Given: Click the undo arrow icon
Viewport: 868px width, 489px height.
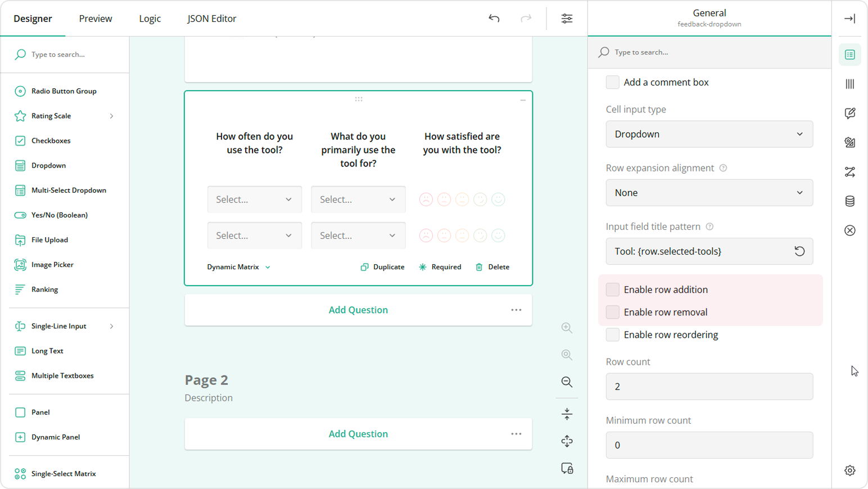Looking at the screenshot, I should pos(494,19).
